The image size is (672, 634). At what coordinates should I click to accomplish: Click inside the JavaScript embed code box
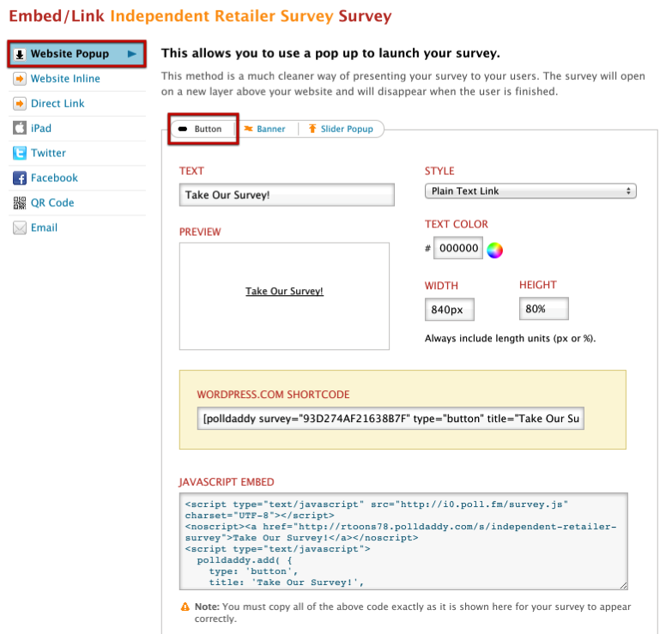[x=403, y=540]
